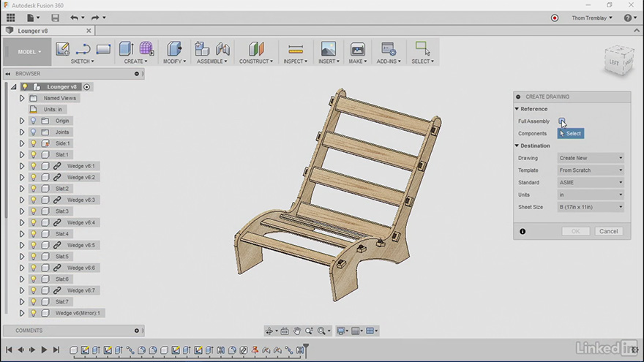This screenshot has width=644, height=362.
Task: Collapse the Reference section
Action: pos(517,109)
